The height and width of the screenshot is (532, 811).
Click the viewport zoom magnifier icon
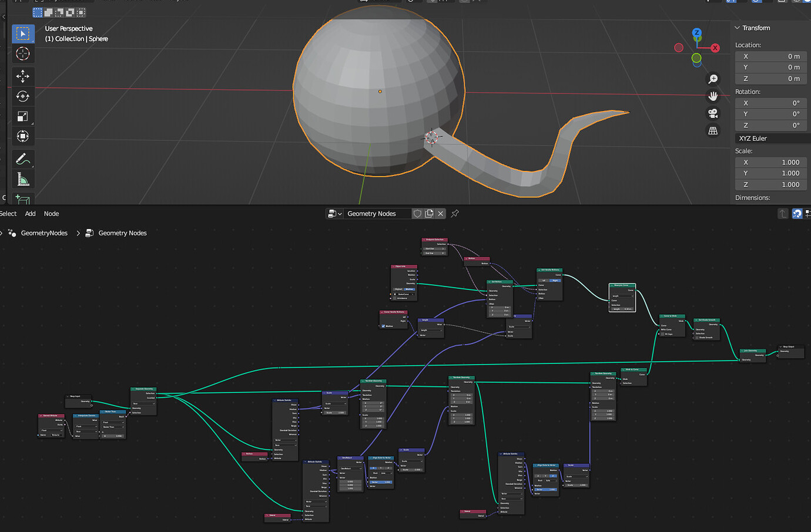[x=713, y=79]
